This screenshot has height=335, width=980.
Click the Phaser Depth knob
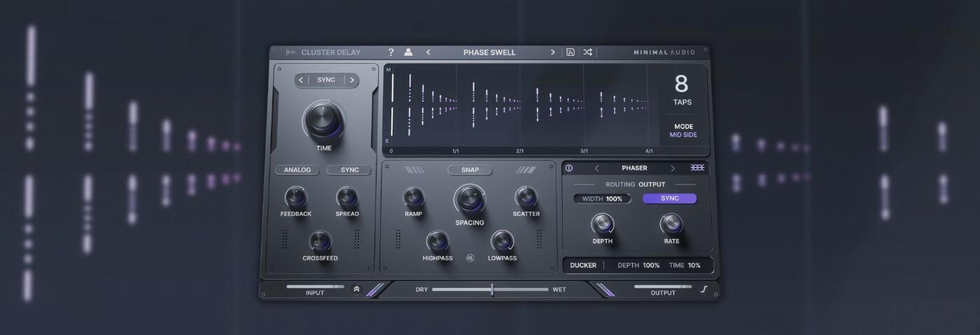pos(602,224)
